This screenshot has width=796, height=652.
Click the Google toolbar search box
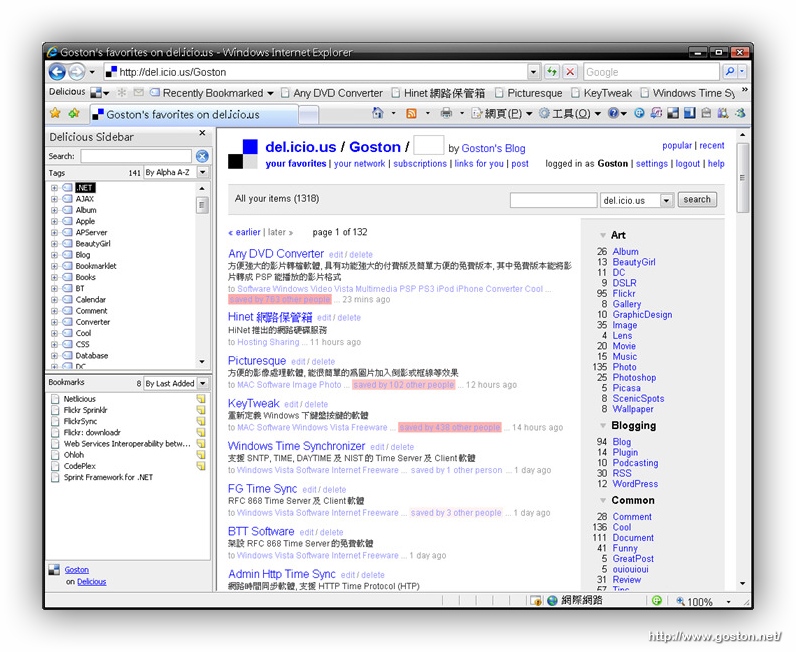[x=651, y=72]
